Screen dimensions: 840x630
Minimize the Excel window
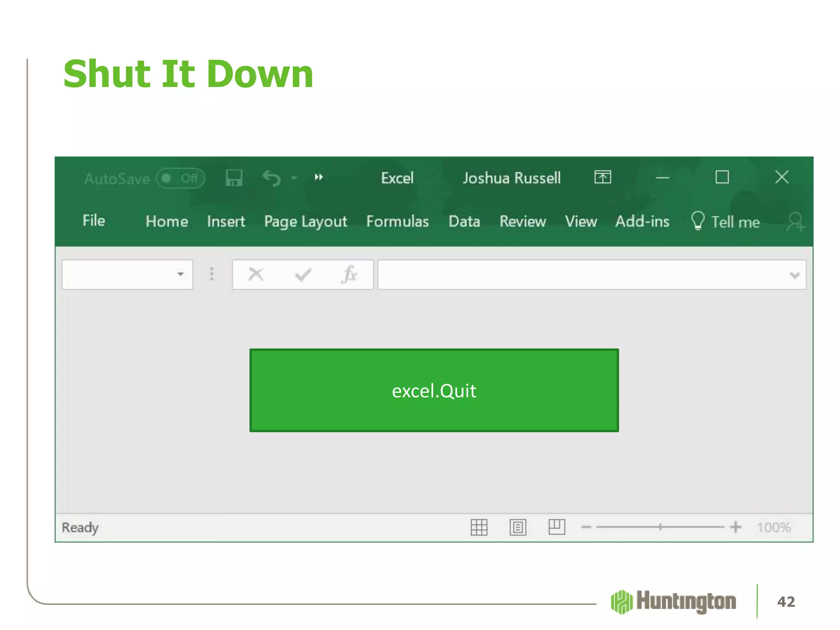pos(662,178)
